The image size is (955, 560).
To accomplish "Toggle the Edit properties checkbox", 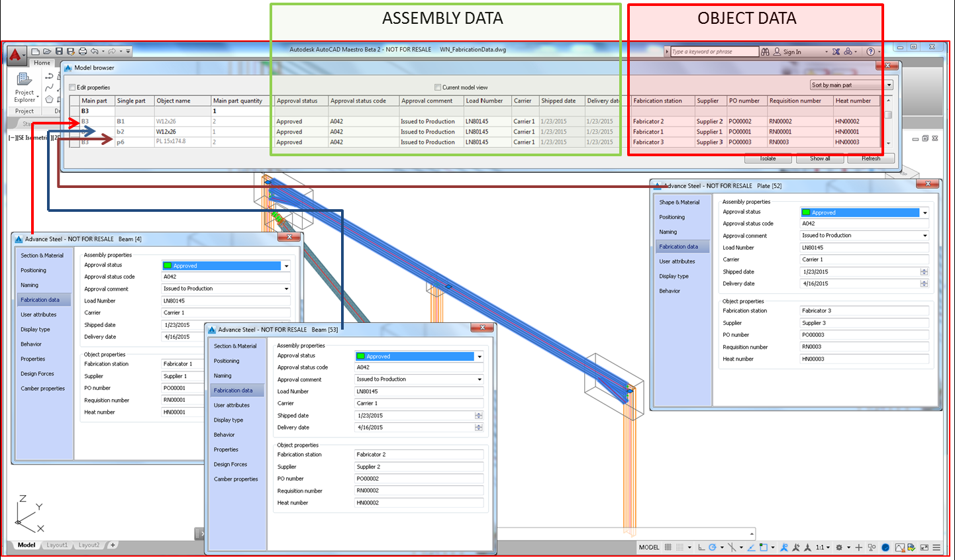I will click(72, 87).
